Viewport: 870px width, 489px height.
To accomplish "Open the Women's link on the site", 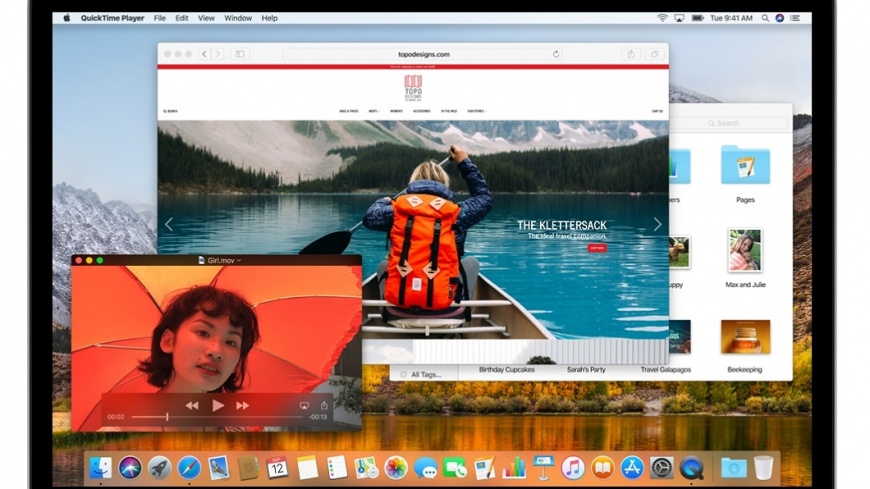I will click(x=396, y=112).
